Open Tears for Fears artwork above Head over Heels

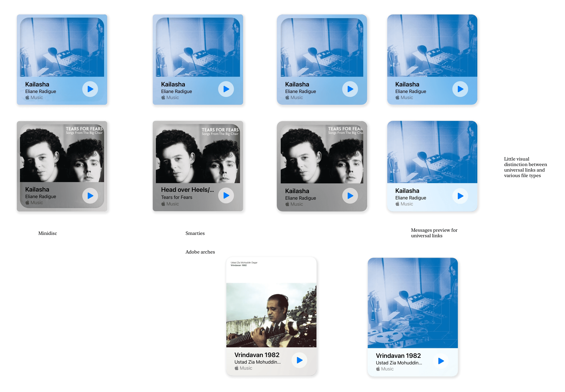click(x=198, y=154)
